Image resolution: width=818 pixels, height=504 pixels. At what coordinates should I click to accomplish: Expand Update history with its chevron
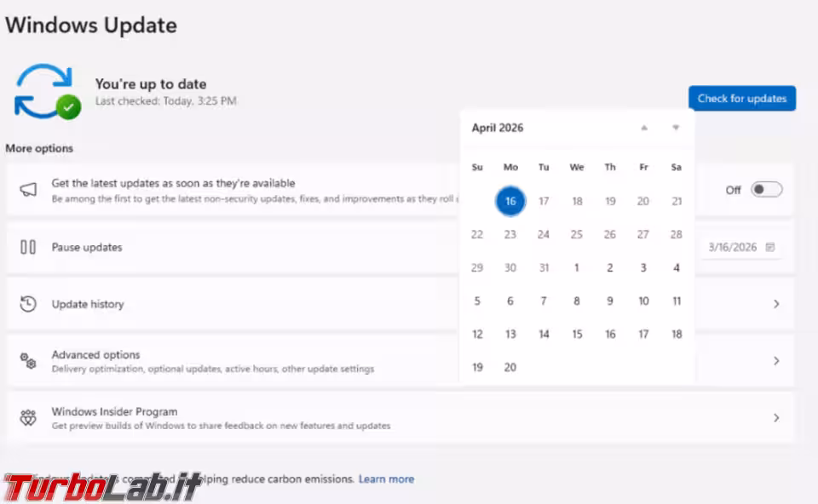pyautogui.click(x=776, y=304)
